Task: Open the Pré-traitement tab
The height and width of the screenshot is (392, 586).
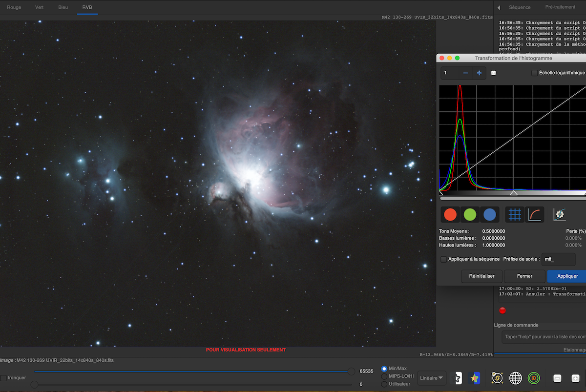Action: click(x=560, y=7)
